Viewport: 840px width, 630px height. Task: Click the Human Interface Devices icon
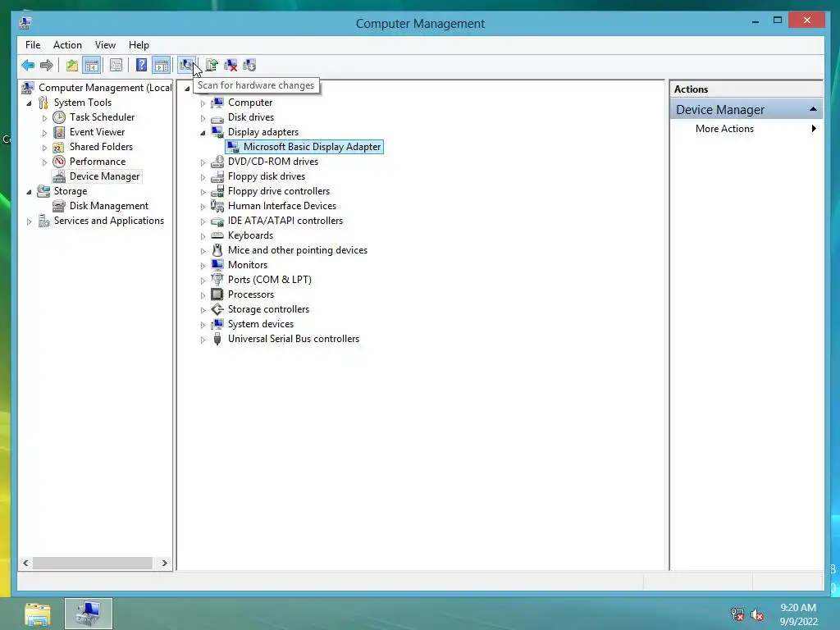tap(217, 206)
